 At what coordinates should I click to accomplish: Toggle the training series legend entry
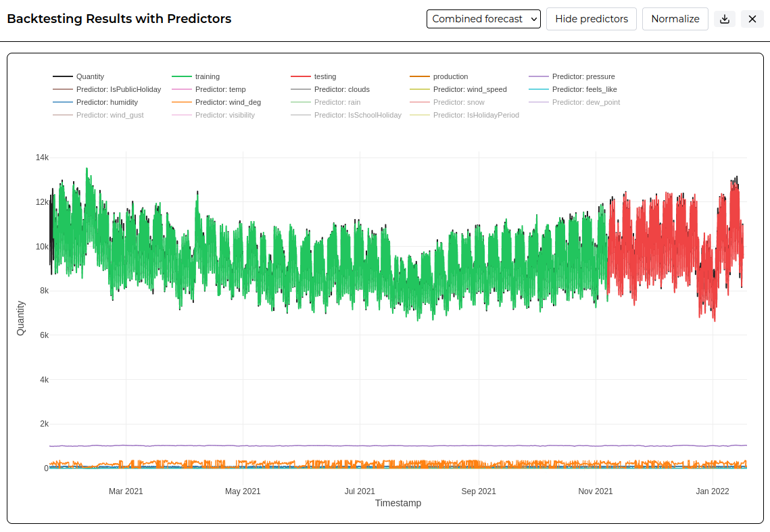[x=196, y=76]
